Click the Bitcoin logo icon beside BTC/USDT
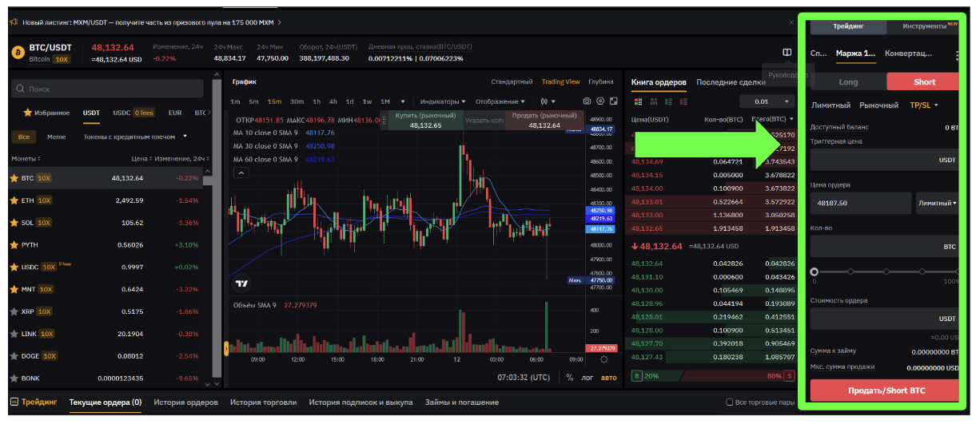This screenshot has width=980, height=428. pos(17,53)
